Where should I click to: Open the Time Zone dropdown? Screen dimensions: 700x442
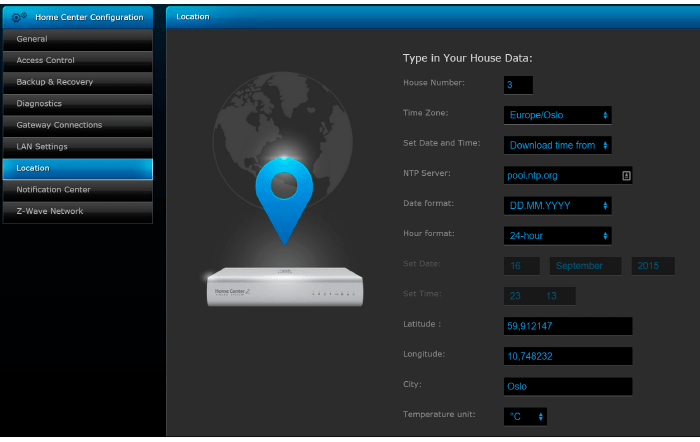[x=557, y=115]
